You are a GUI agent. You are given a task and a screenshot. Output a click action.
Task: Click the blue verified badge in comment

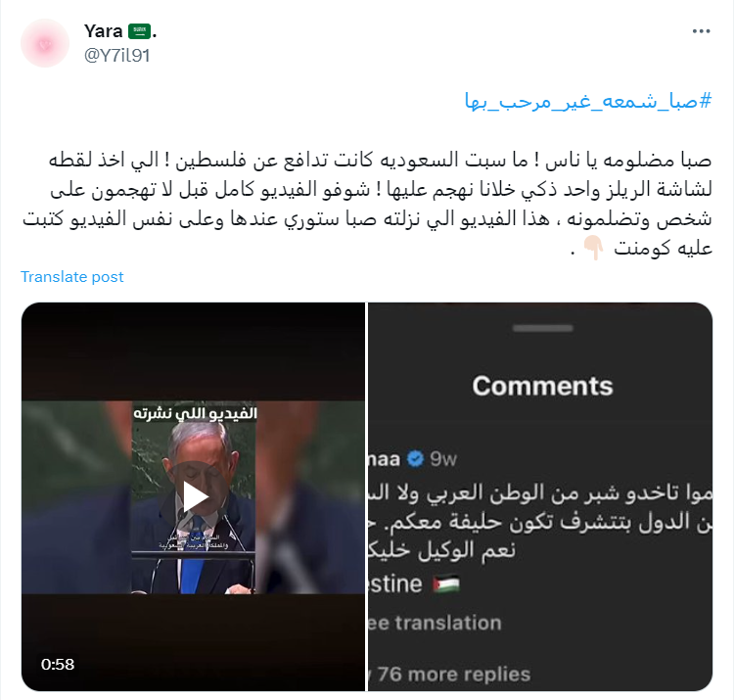415,459
